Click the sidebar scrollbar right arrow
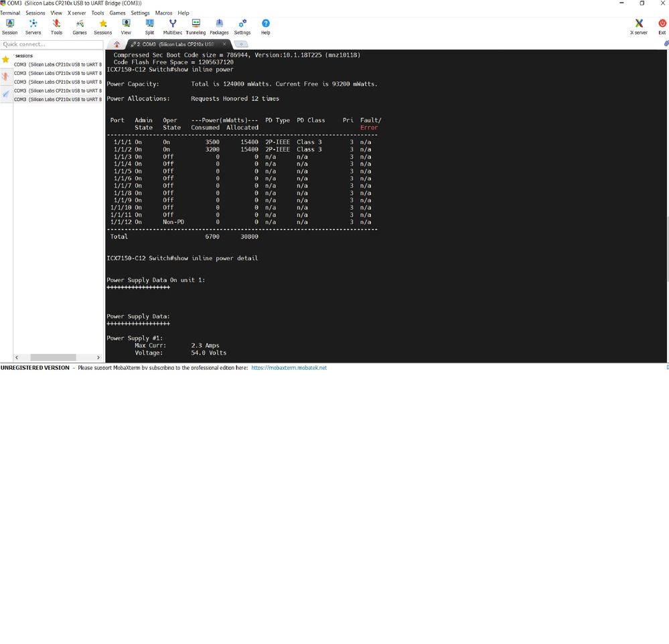This screenshot has height=644, width=669. [99, 357]
